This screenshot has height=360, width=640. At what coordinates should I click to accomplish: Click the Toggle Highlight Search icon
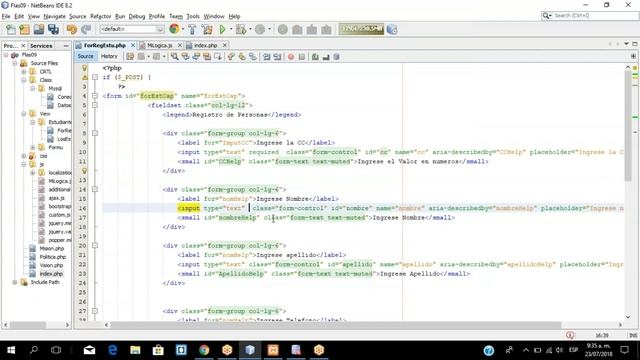point(207,57)
